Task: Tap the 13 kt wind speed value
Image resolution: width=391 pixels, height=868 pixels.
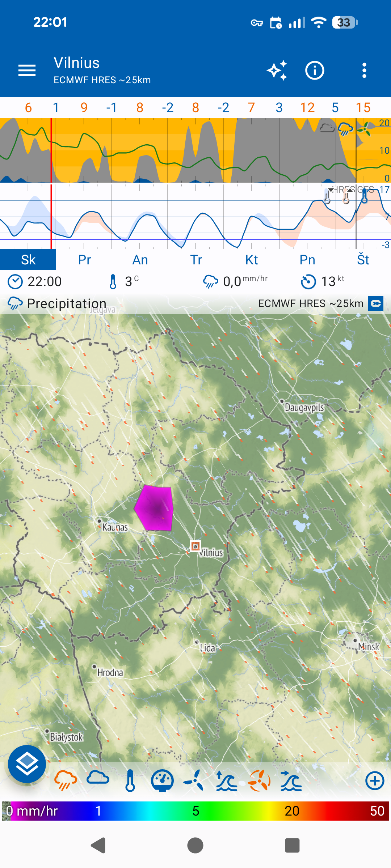Action: pos(332,281)
